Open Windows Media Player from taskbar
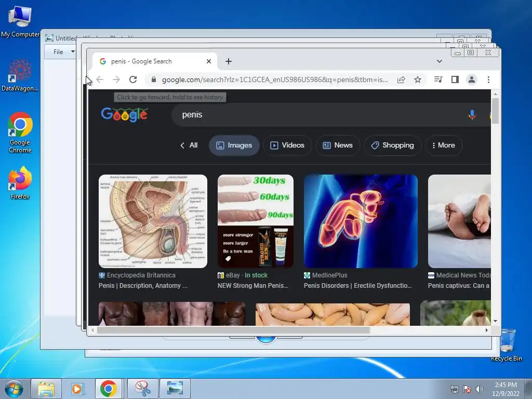This screenshot has height=399, width=532. click(77, 389)
